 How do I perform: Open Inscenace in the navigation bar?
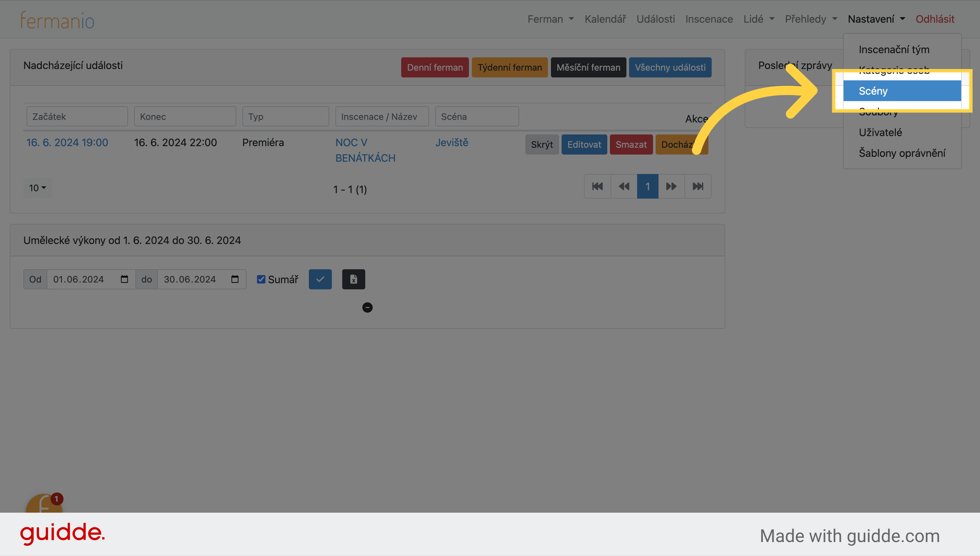[709, 19]
